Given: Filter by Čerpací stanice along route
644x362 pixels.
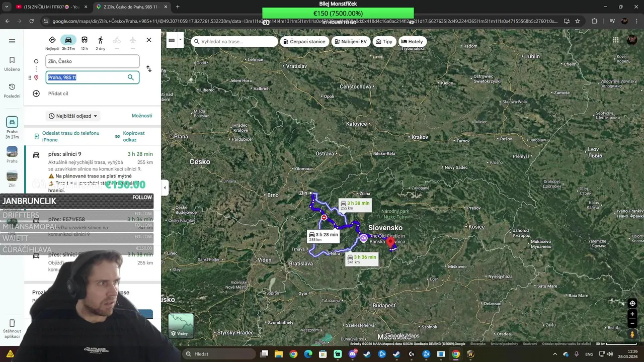Looking at the screenshot, I should (304, 42).
